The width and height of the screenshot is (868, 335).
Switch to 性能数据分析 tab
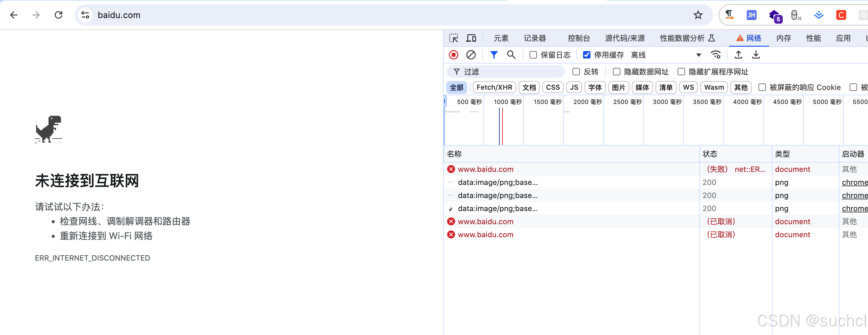(687, 39)
